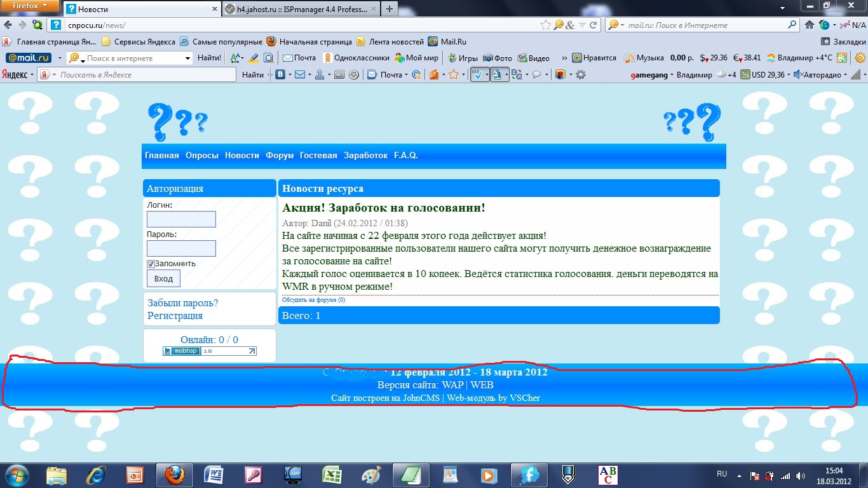The width and height of the screenshot is (868, 488).
Task: Open the Форум menu item
Action: (x=280, y=156)
